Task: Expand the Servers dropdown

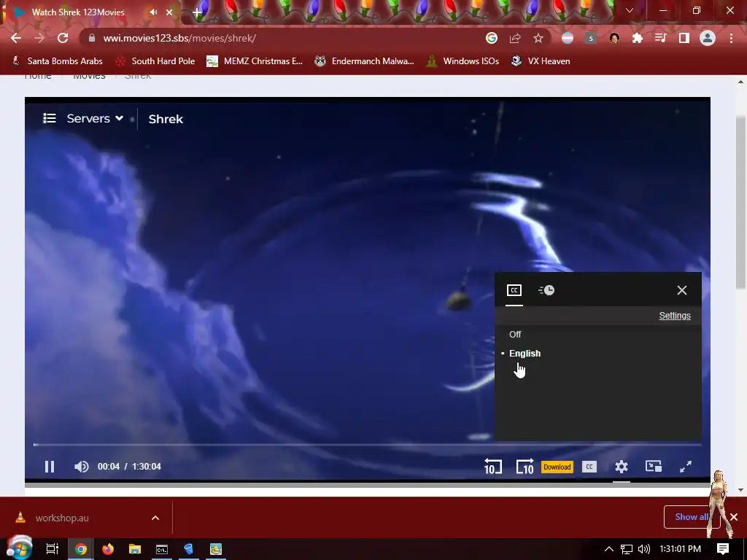Action: [95, 118]
